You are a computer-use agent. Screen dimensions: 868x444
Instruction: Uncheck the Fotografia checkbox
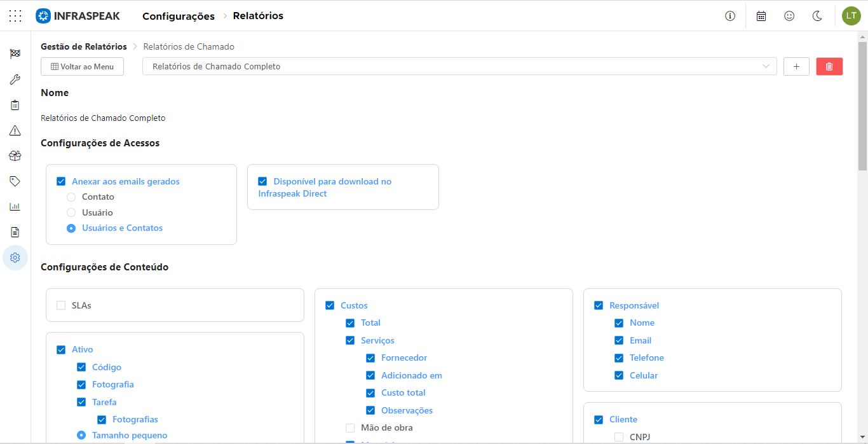pos(81,384)
